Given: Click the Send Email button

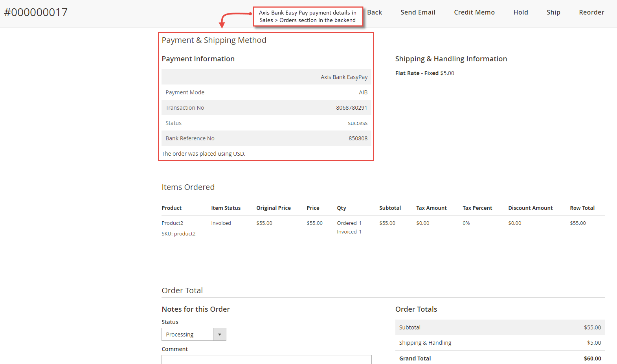Looking at the screenshot, I should coord(418,12).
